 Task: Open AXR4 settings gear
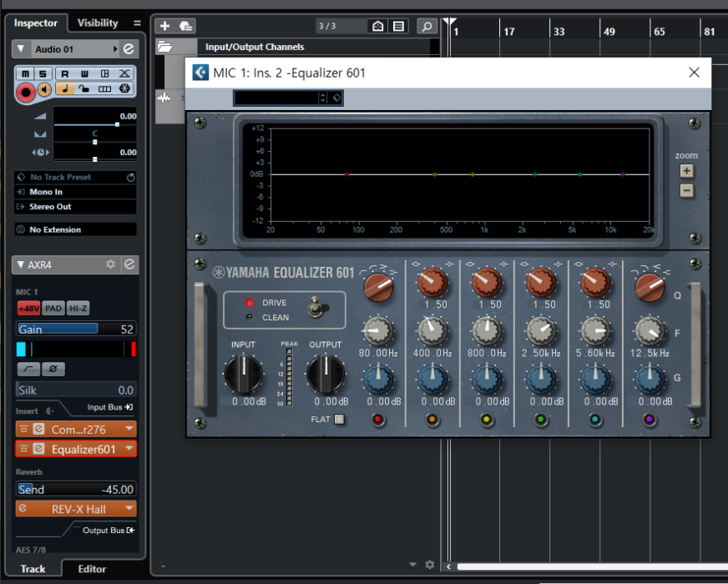[x=110, y=264]
